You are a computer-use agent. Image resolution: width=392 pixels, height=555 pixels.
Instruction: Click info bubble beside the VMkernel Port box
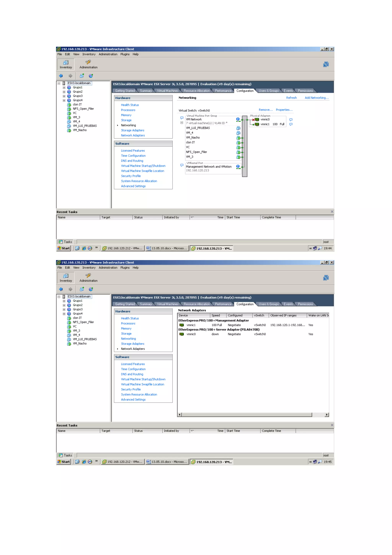[182, 165]
